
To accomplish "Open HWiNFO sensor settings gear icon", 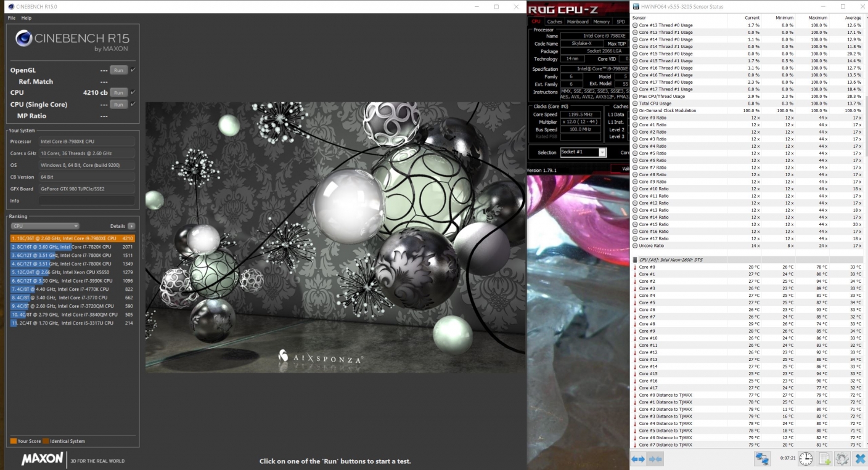I will (842, 459).
